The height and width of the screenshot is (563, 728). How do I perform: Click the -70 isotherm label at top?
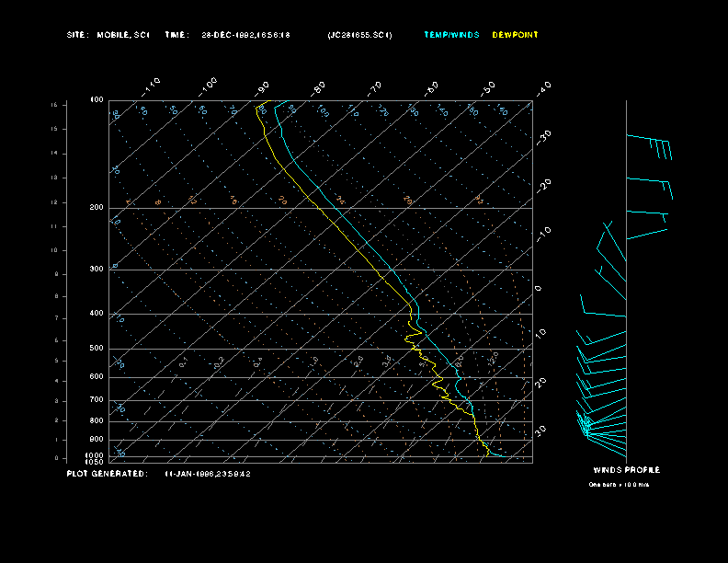tap(374, 88)
